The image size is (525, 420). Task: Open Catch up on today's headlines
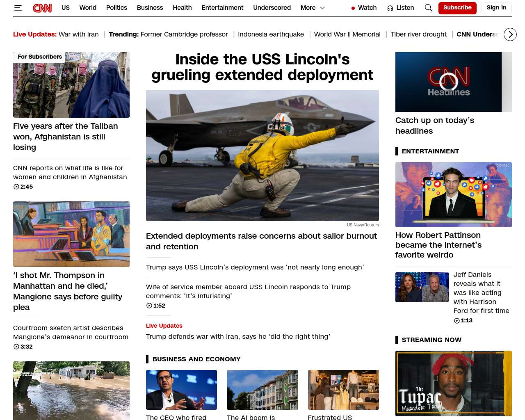point(435,126)
